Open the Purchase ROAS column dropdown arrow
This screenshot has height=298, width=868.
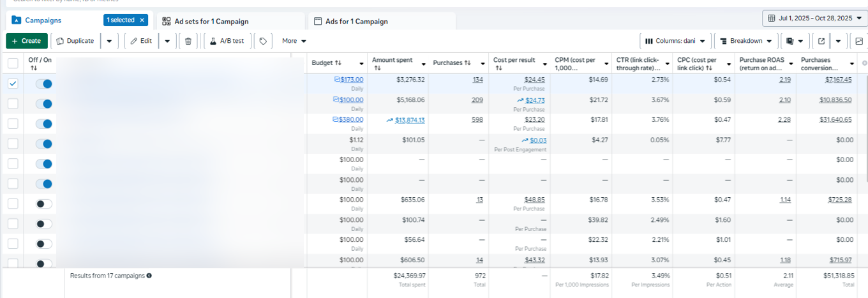coord(790,64)
